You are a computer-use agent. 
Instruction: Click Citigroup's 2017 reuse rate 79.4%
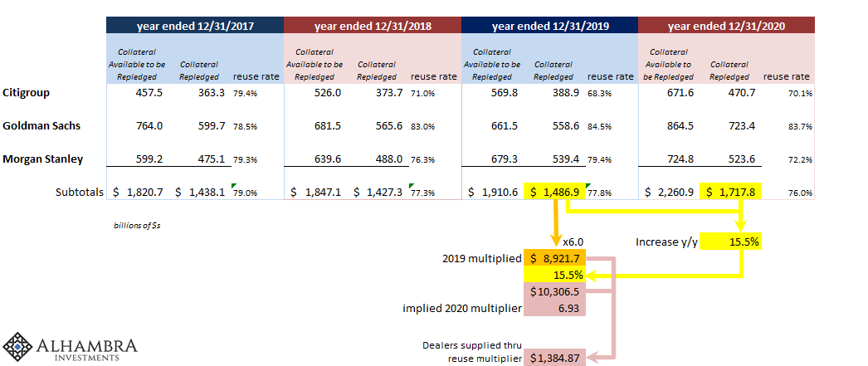246,94
